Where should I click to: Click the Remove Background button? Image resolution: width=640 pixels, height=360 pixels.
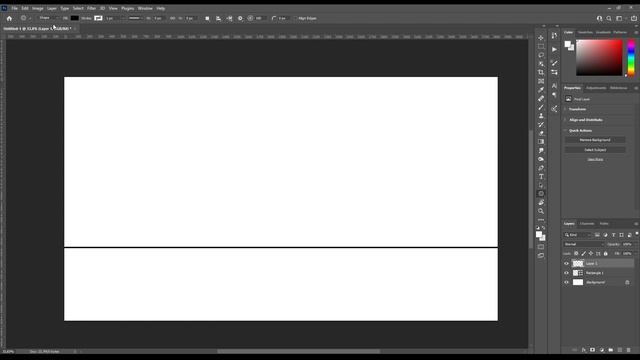(595, 140)
